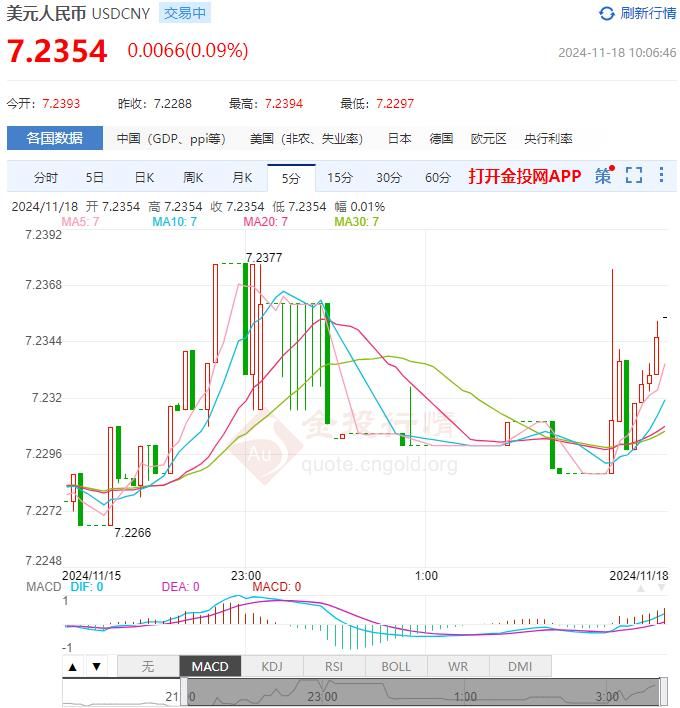This screenshot has height=708, width=680.
Task: Click the 交易中 status badge
Action: coord(185,13)
